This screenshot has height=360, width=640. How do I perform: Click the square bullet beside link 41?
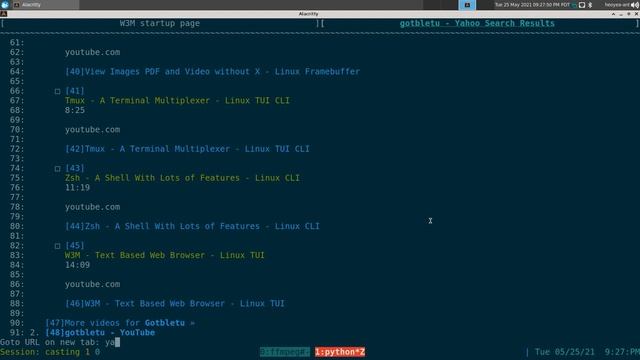[x=58, y=91]
